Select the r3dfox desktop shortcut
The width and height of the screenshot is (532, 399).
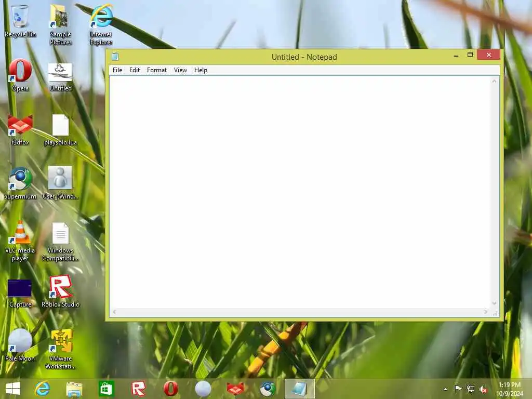tap(20, 130)
